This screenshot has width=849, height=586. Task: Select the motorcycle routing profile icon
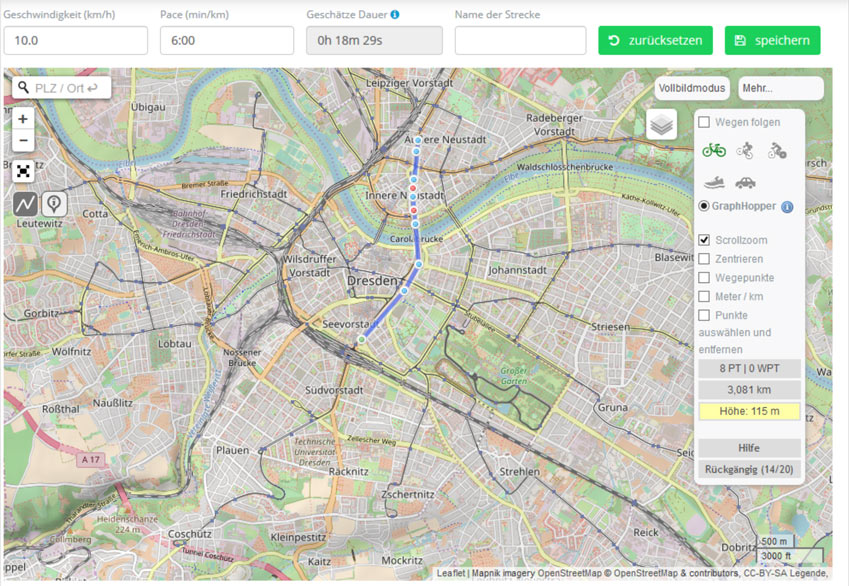(x=777, y=152)
